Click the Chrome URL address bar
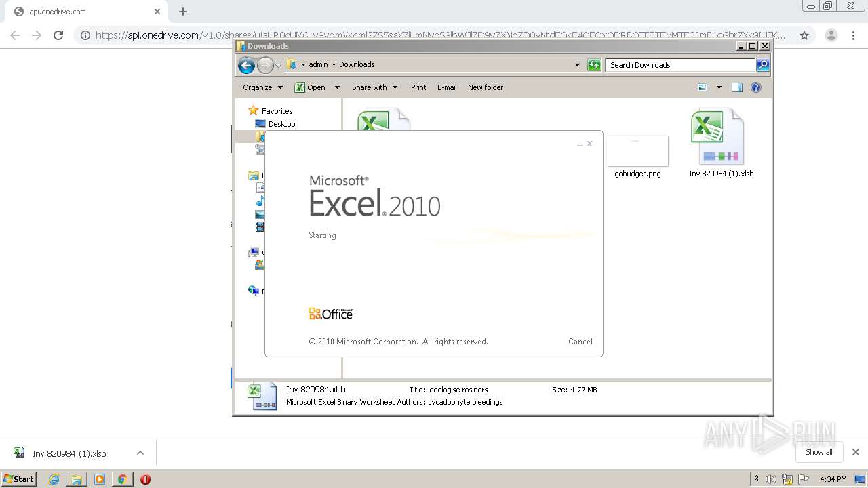This screenshot has width=868, height=488. pos(441,35)
